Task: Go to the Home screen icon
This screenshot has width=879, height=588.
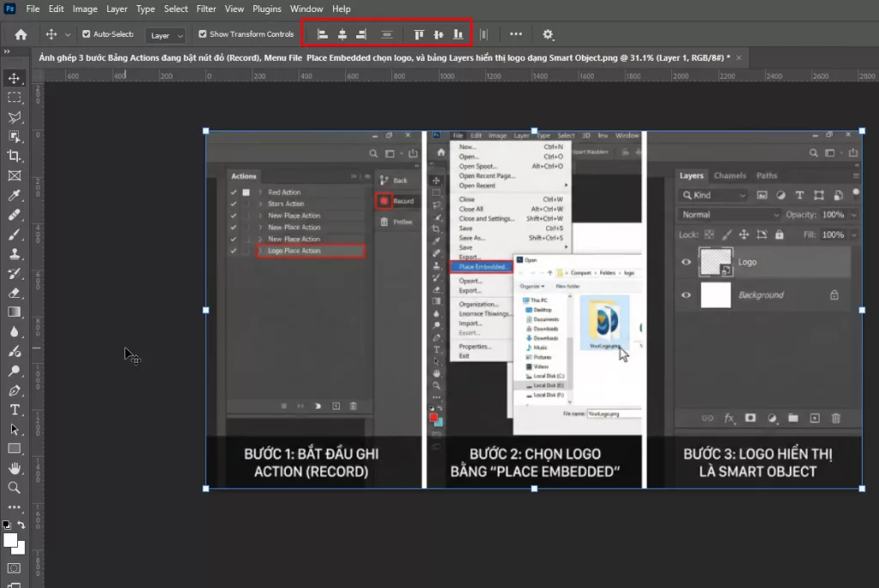Action: 21,34
